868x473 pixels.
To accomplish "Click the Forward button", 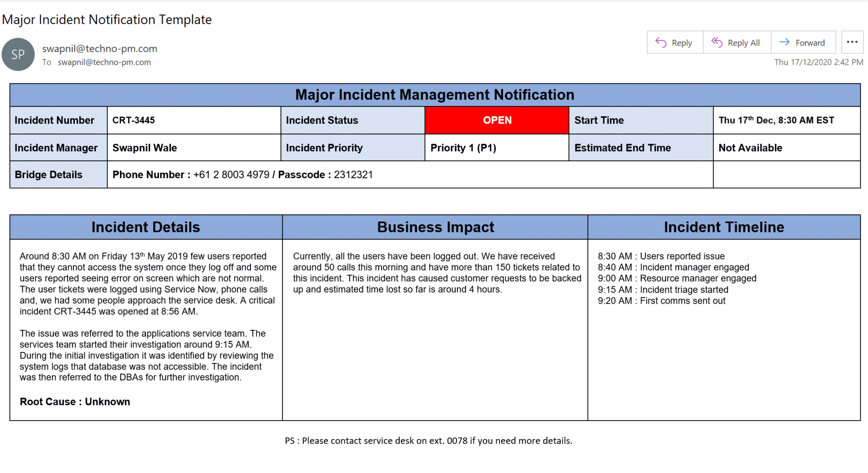I will pos(803,42).
